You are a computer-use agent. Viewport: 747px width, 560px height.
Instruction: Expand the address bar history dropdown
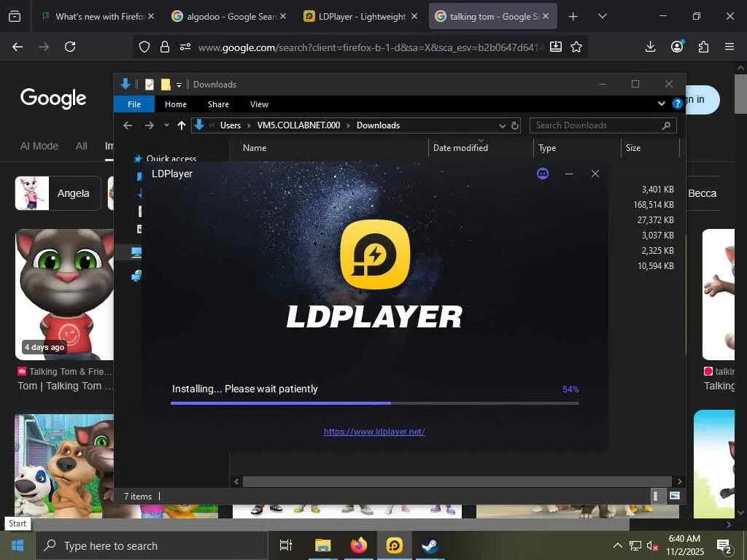pyautogui.click(x=502, y=125)
